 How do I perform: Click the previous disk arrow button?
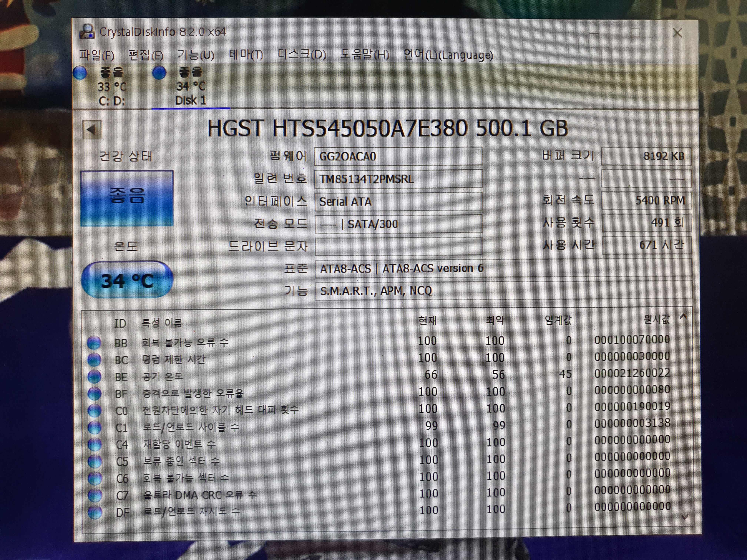point(92,130)
